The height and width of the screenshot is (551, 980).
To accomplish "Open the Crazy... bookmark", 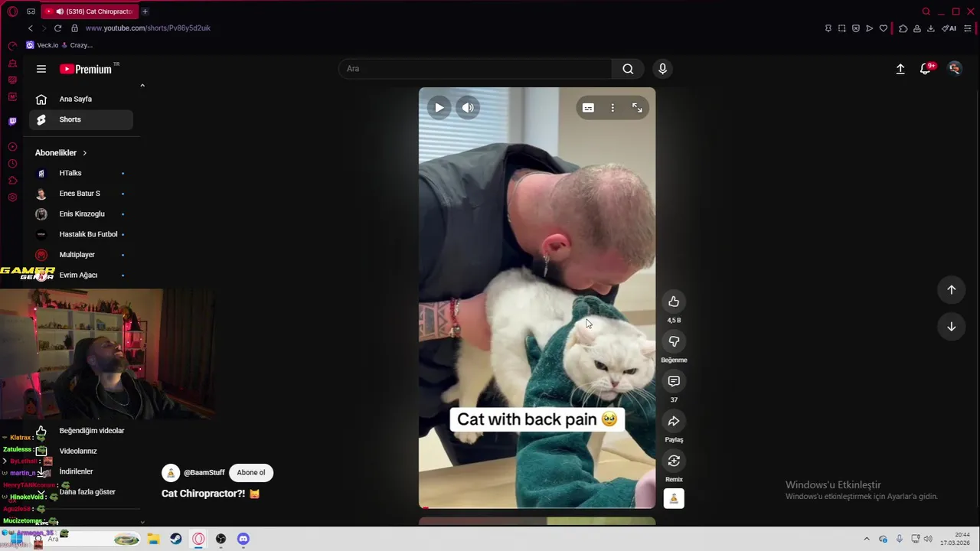I will [x=77, y=45].
